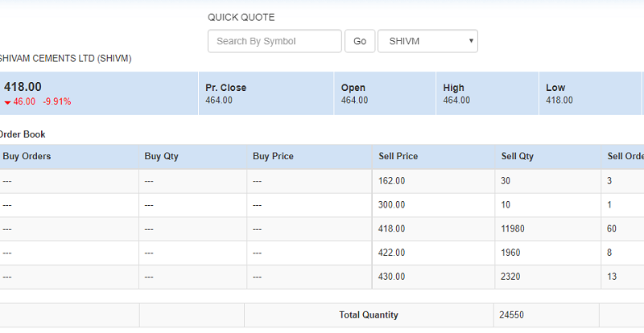
Task: Click sell orders count 60
Action: (612, 228)
